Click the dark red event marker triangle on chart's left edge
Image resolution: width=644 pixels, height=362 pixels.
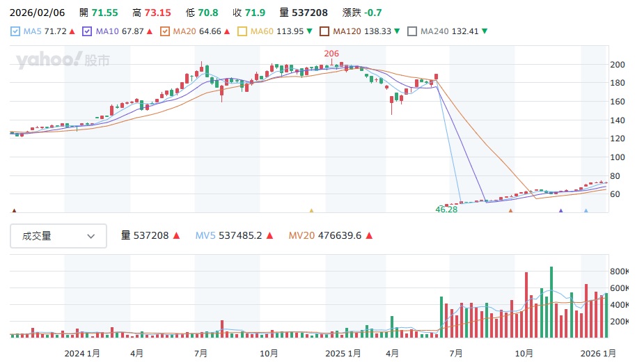pyautogui.click(x=14, y=210)
